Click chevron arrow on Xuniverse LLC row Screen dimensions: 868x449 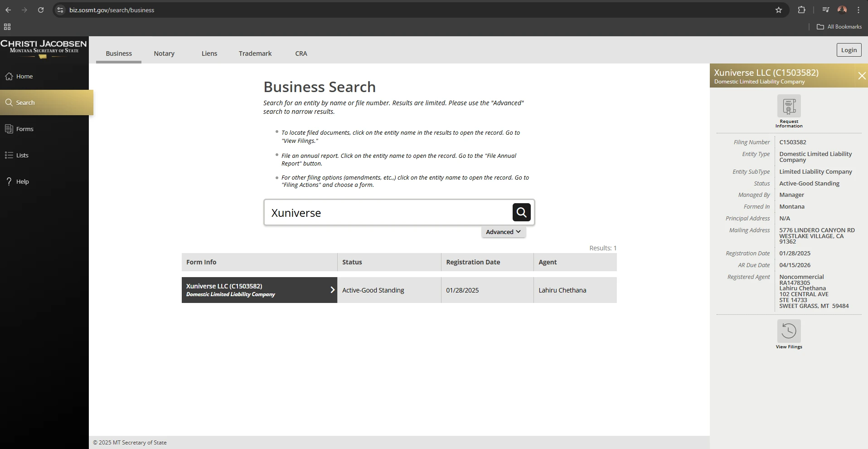[x=332, y=290]
